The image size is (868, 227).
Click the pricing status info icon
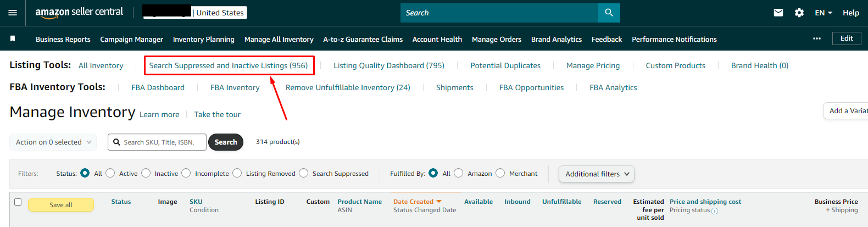715,211
